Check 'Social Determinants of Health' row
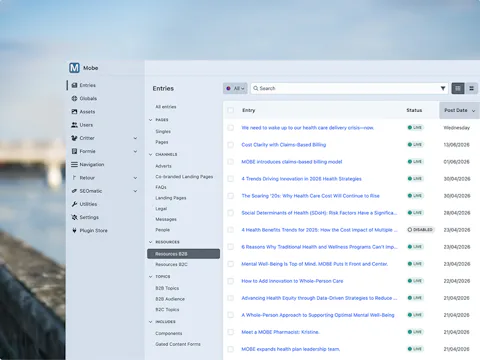Screen dimensions: 480x360 coord(230,213)
